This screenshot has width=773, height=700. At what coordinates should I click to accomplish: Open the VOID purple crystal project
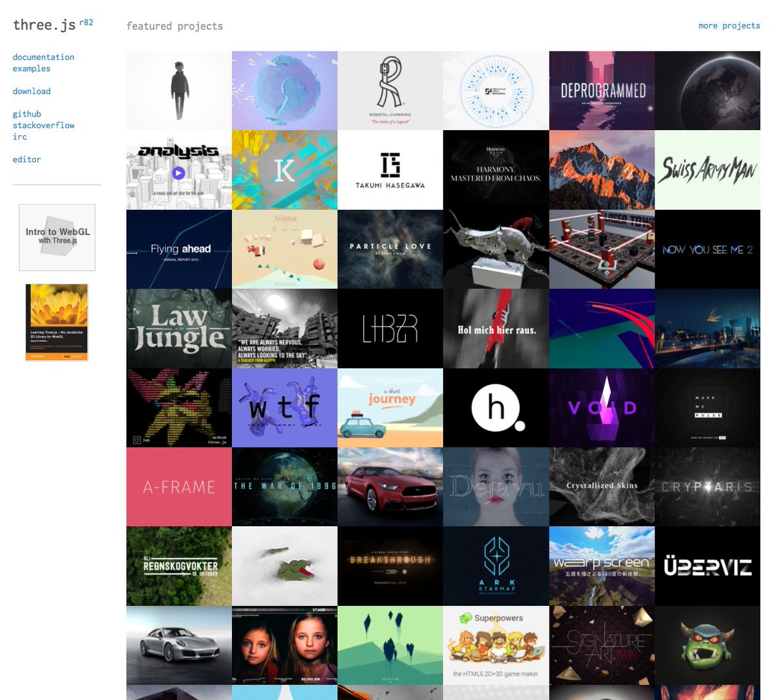(x=602, y=408)
